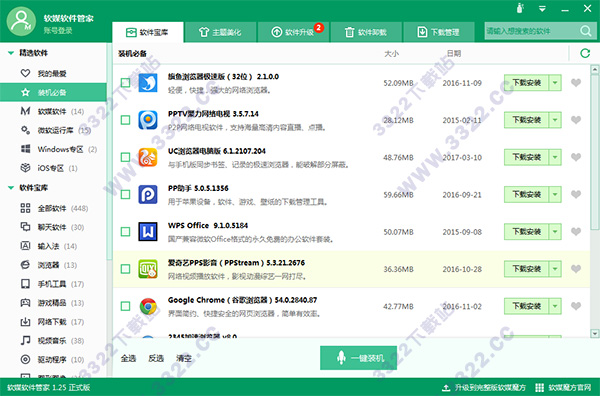Switch to the 软件升级 tab
The width and height of the screenshot is (600, 396).
[x=293, y=32]
